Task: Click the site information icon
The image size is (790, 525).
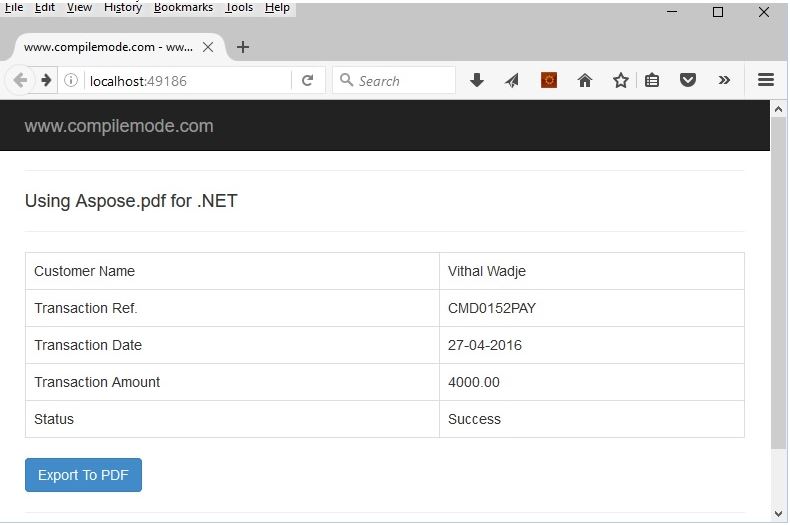Action: pos(71,80)
